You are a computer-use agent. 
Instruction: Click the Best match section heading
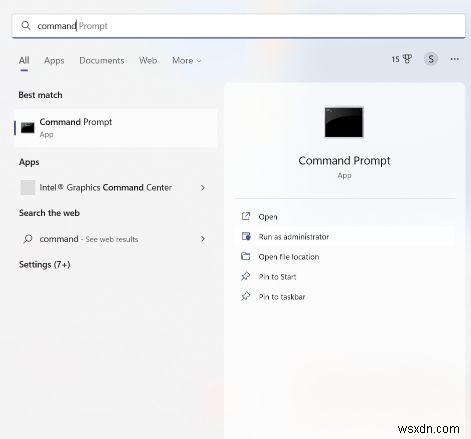tap(40, 95)
